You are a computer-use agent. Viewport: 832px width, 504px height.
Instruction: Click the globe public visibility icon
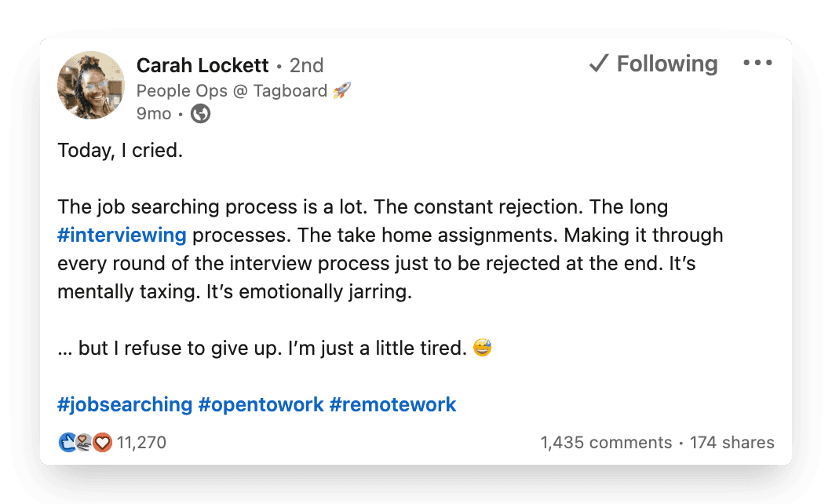[x=200, y=114]
